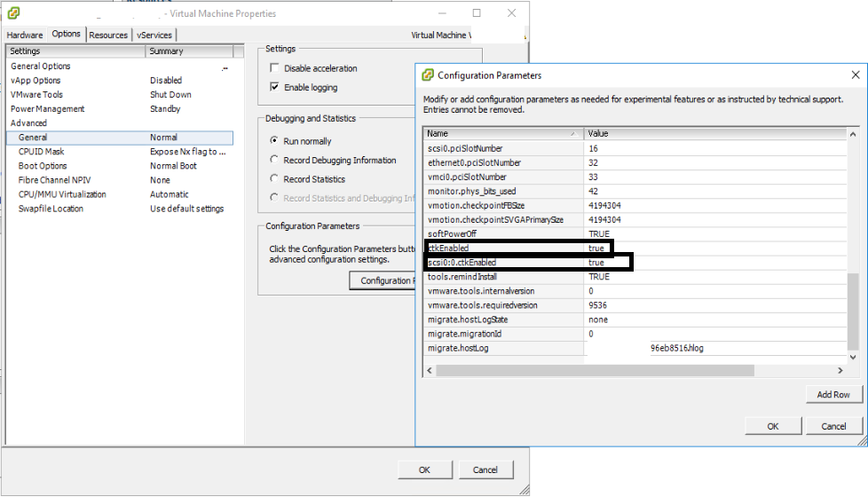Open the vServices tab
This screenshot has width=868, height=497.
coord(154,35)
